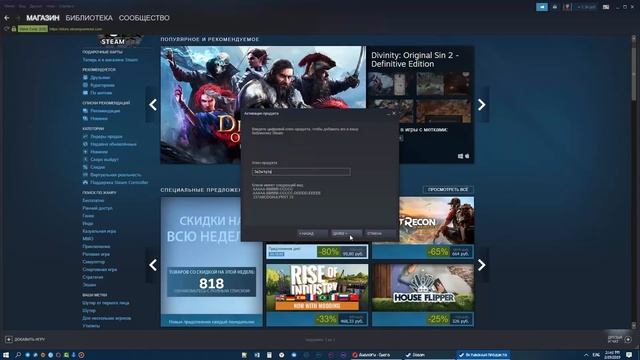Open the Rise of Industry offer
640x360 pixels.
click(317, 295)
